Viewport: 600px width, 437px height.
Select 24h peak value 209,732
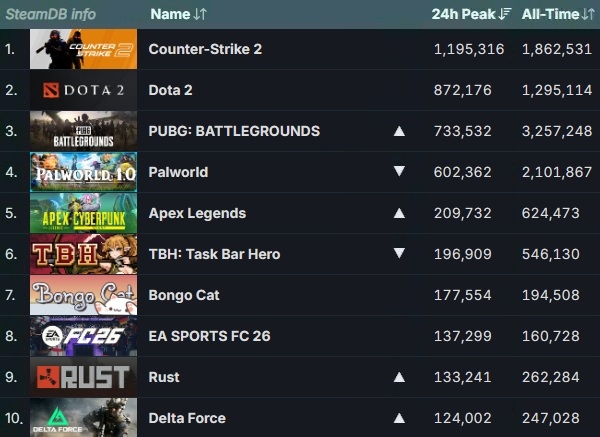coord(463,213)
